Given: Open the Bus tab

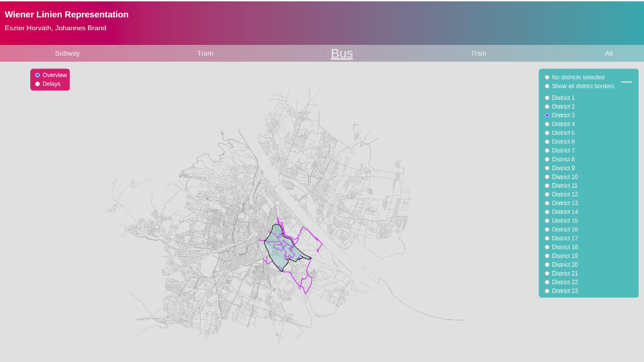Looking at the screenshot, I should pyautogui.click(x=341, y=54).
